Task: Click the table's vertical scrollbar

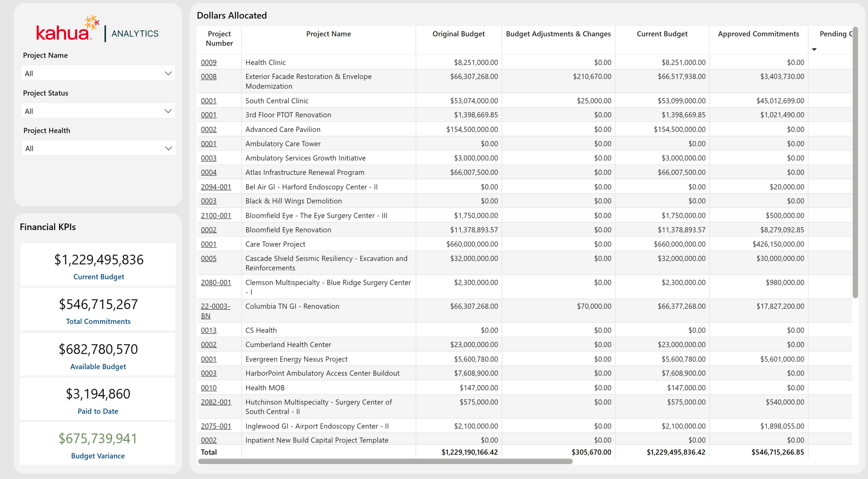Action: pos(855,162)
